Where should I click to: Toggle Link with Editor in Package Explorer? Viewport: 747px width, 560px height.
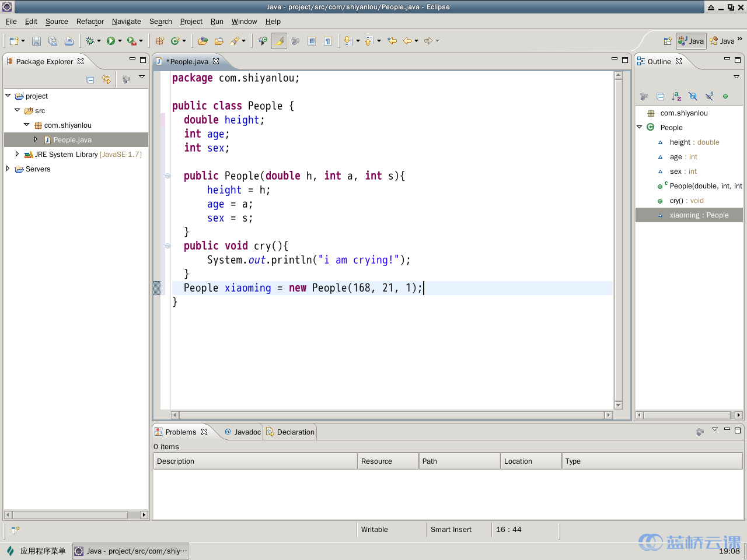click(106, 79)
